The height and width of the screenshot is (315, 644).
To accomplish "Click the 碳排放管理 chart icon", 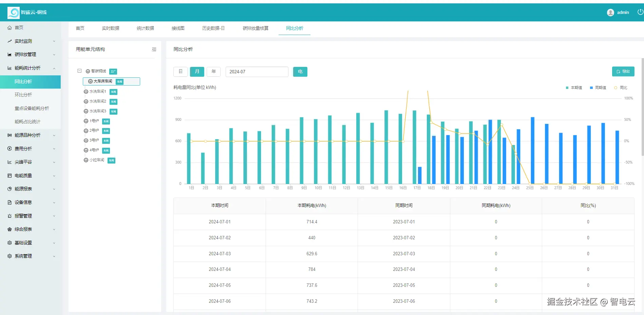I will (10, 54).
